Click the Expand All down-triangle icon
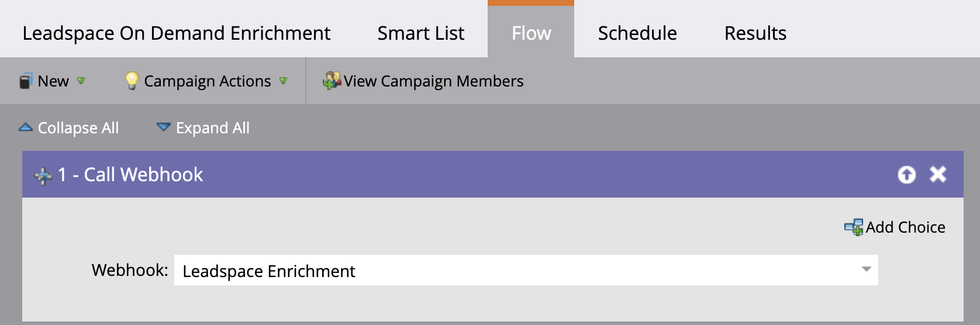Image resolution: width=980 pixels, height=325 pixels. [x=164, y=127]
